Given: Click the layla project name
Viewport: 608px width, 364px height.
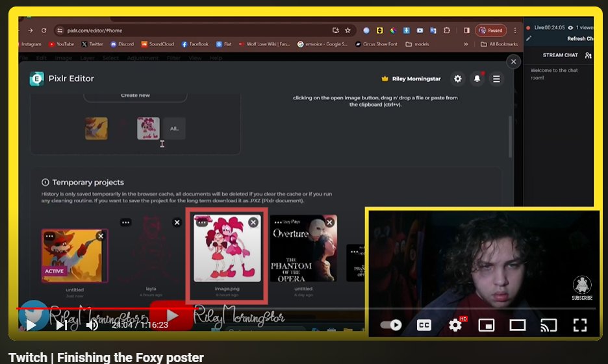Looking at the screenshot, I should [x=151, y=289].
